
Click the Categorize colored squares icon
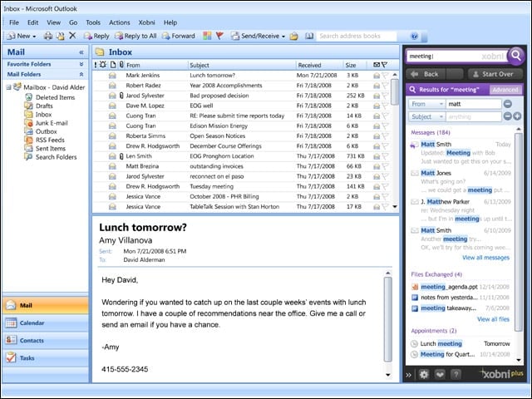[x=207, y=36]
